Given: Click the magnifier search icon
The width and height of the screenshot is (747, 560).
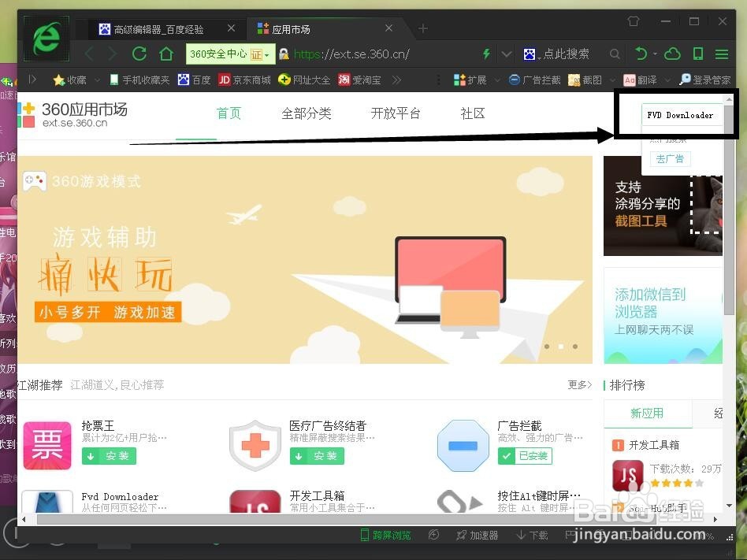Looking at the screenshot, I should point(615,54).
